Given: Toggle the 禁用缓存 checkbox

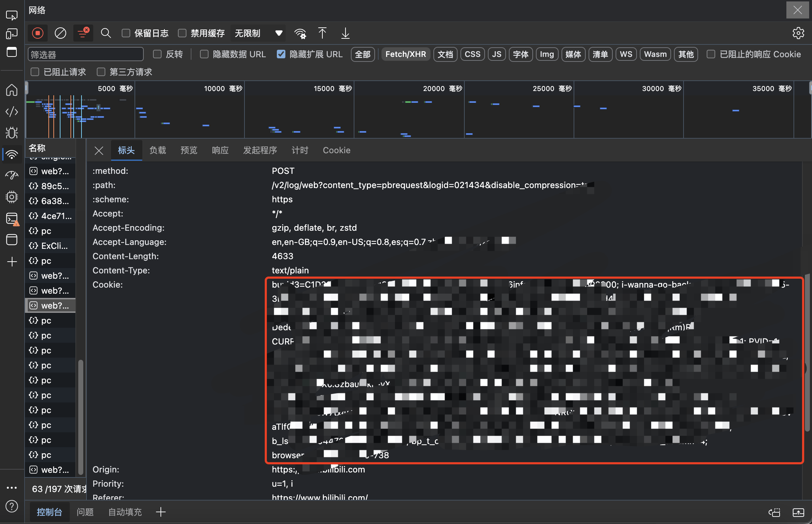Looking at the screenshot, I should (x=182, y=33).
